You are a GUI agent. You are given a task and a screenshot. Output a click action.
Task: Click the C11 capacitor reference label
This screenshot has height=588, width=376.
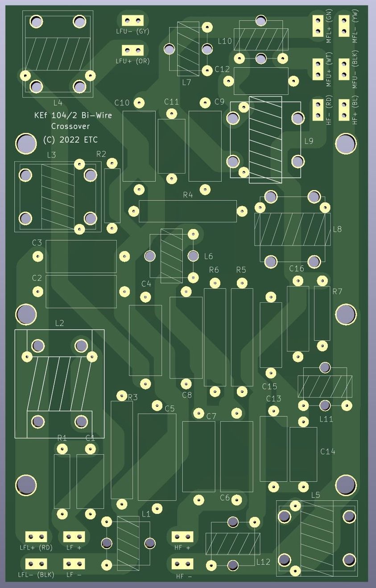click(171, 102)
